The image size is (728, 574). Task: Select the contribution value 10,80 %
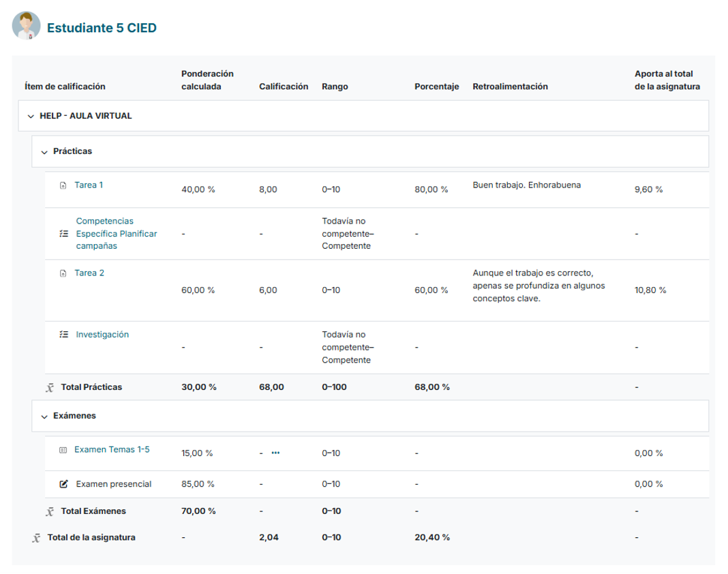tap(650, 290)
